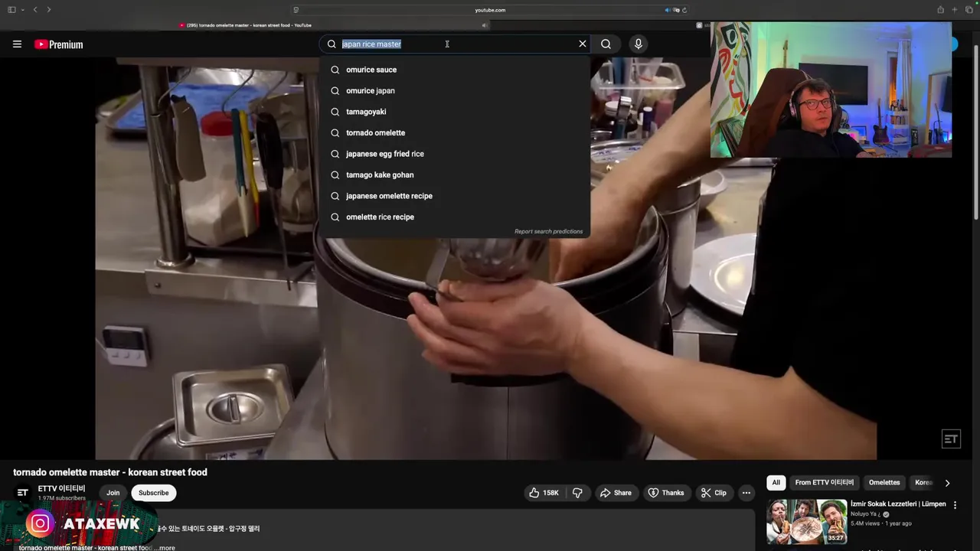Share the video
This screenshot has height=551, width=980.
616,493
